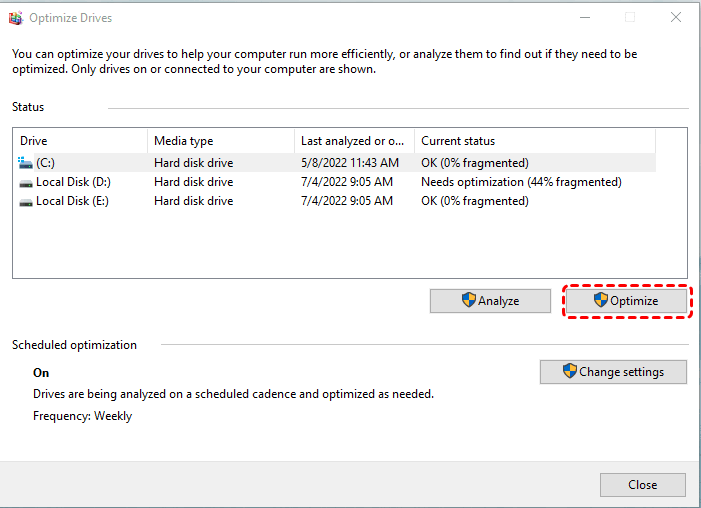Open Change settings for scheduled optimization
701x508 pixels.
(x=613, y=372)
